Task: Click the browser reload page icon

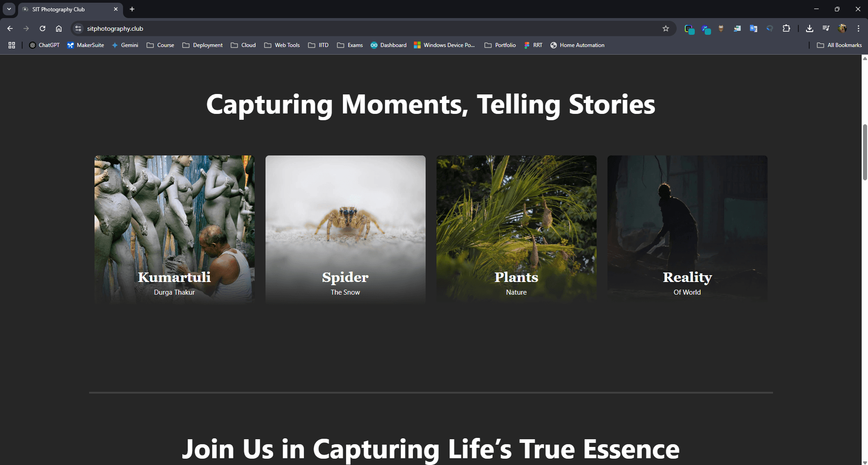Action: (x=43, y=28)
